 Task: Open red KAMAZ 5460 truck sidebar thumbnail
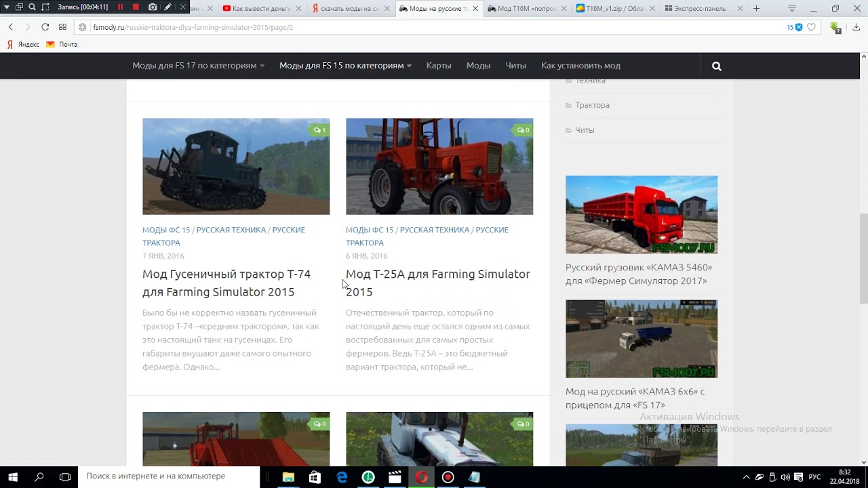642,215
